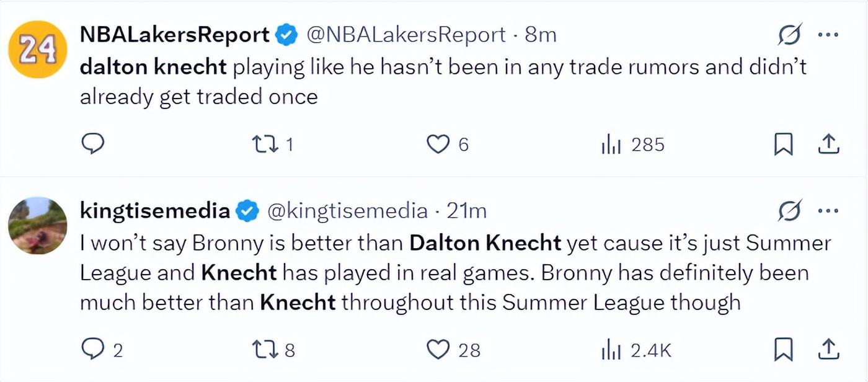The width and height of the screenshot is (868, 382).
Task: Open the kingtisemedia profile picture
Action: tap(37, 226)
